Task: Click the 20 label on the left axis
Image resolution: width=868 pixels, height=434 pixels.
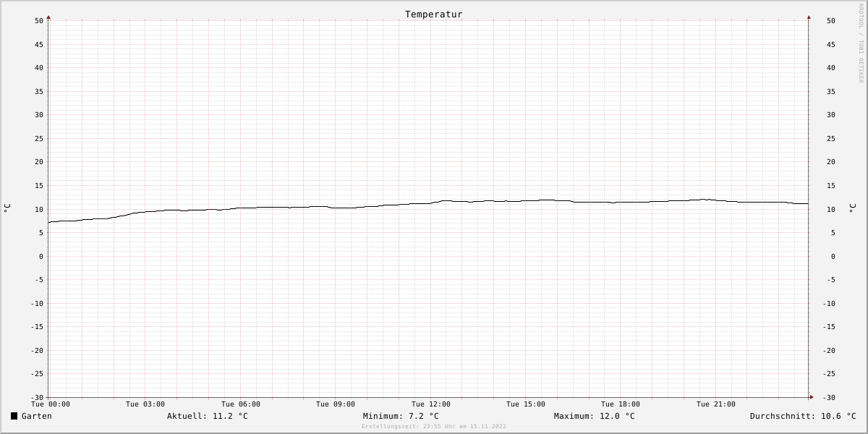Action: [x=38, y=162]
